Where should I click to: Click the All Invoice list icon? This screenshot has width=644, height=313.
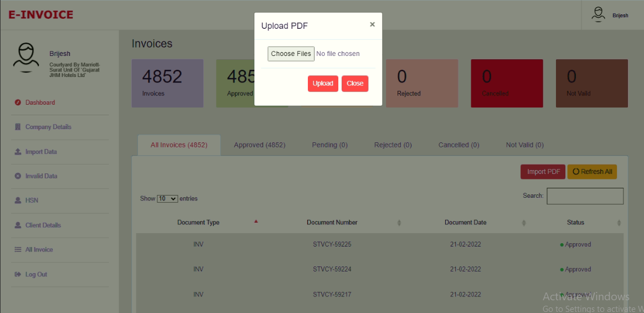(x=18, y=250)
